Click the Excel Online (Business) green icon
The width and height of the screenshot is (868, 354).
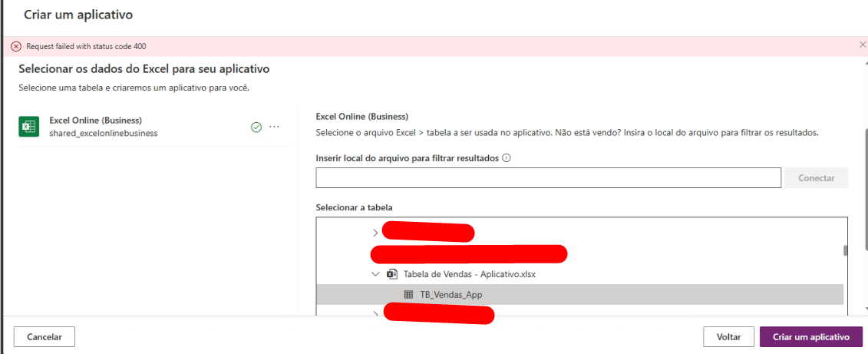[x=28, y=126]
